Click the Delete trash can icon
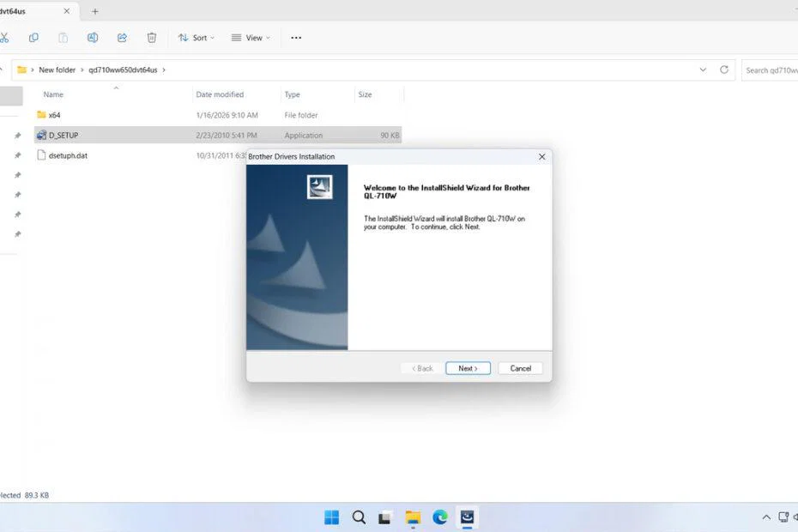This screenshot has width=798, height=532. click(152, 38)
